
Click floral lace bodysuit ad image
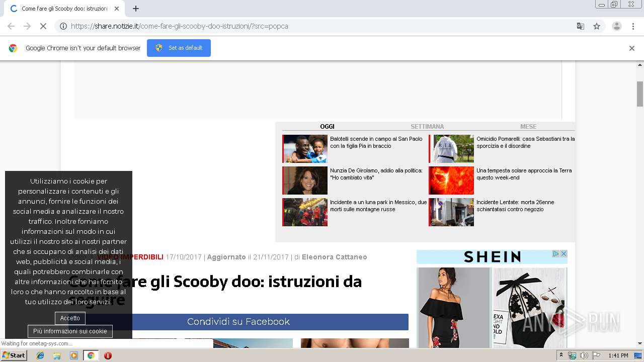(x=530, y=308)
